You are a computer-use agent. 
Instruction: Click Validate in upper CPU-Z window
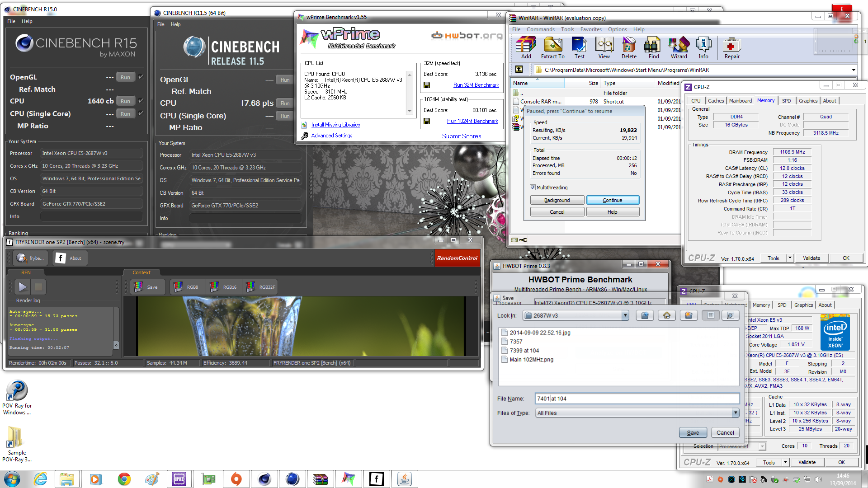(811, 258)
